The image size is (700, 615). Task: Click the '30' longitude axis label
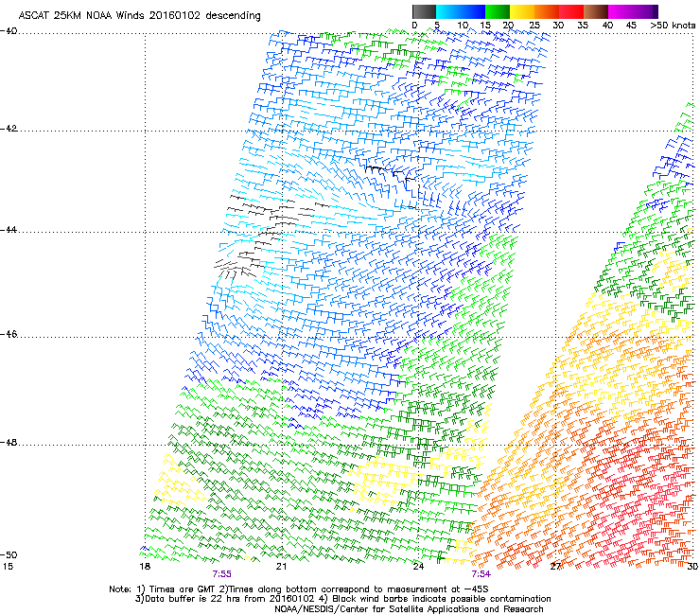692,567
